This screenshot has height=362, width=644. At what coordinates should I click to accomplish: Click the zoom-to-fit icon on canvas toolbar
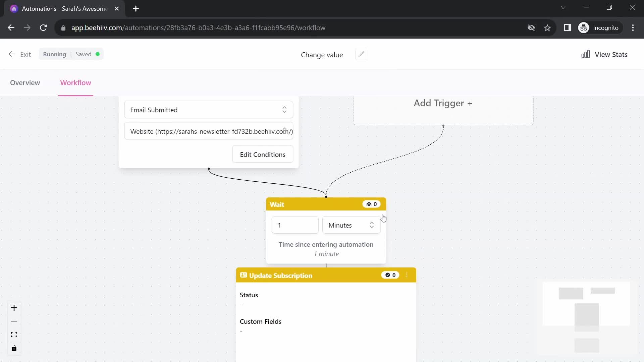point(14,335)
